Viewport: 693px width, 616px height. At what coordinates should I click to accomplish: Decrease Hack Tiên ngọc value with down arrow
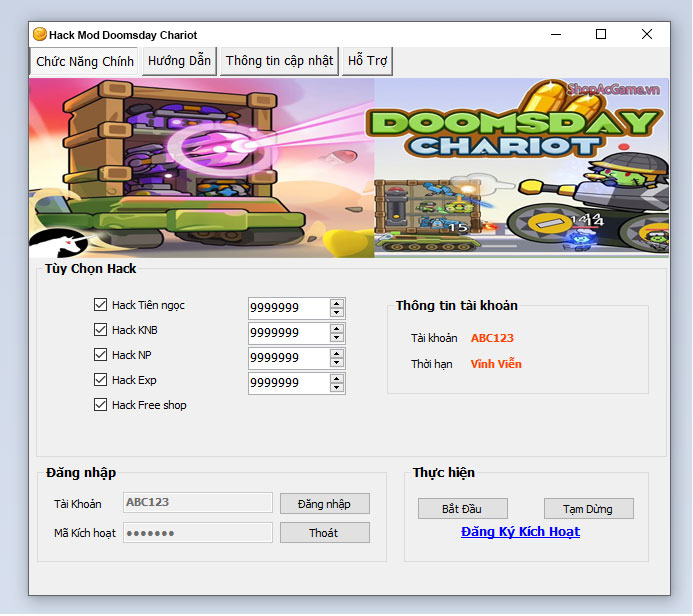tap(337, 313)
